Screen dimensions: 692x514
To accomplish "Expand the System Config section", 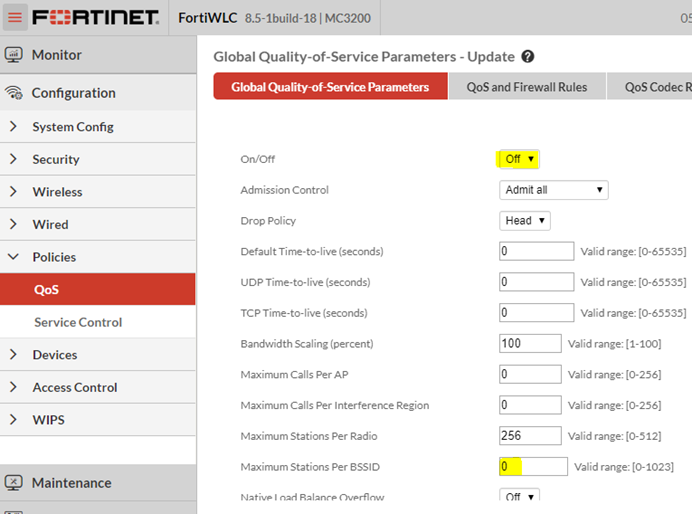I will click(x=72, y=127).
